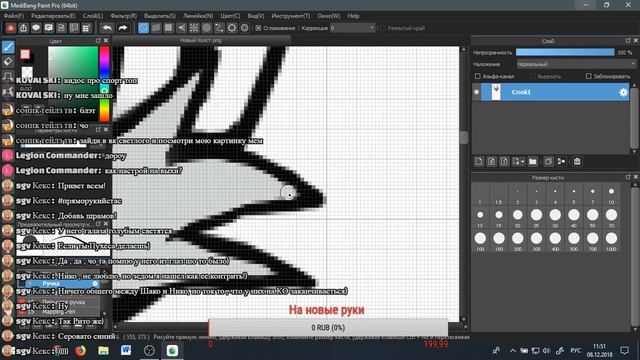This screenshot has height=360, width=640.
Task: Open Word from the taskbar
Action: pos(126,350)
